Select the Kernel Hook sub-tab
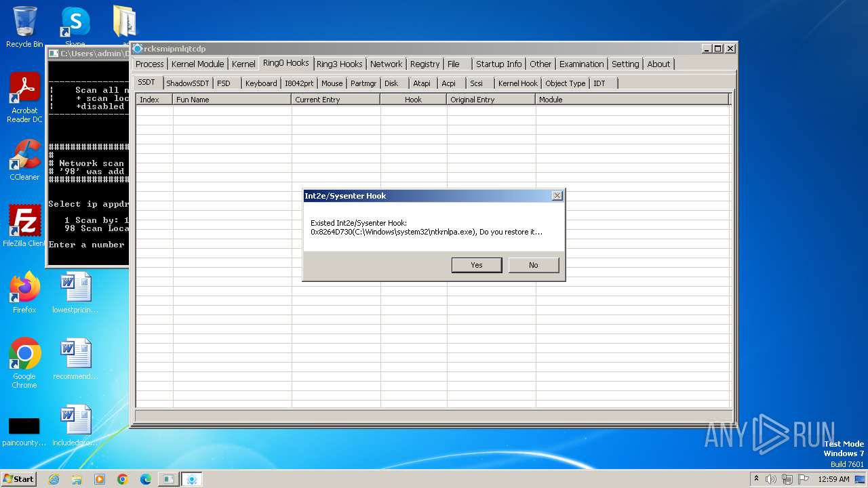Screen dimensions: 868x488 (x=517, y=83)
